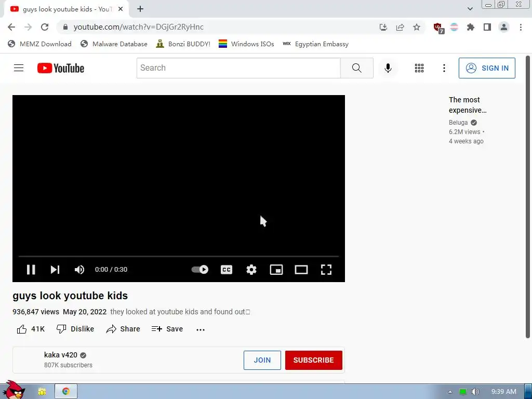Subscribe to kaka v420

313,361
